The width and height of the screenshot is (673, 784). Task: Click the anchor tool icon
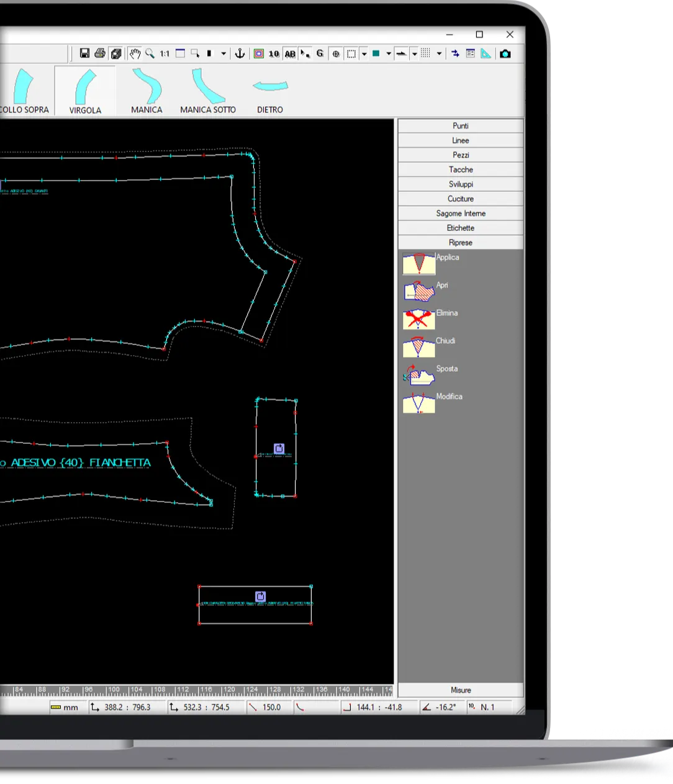[x=240, y=53]
